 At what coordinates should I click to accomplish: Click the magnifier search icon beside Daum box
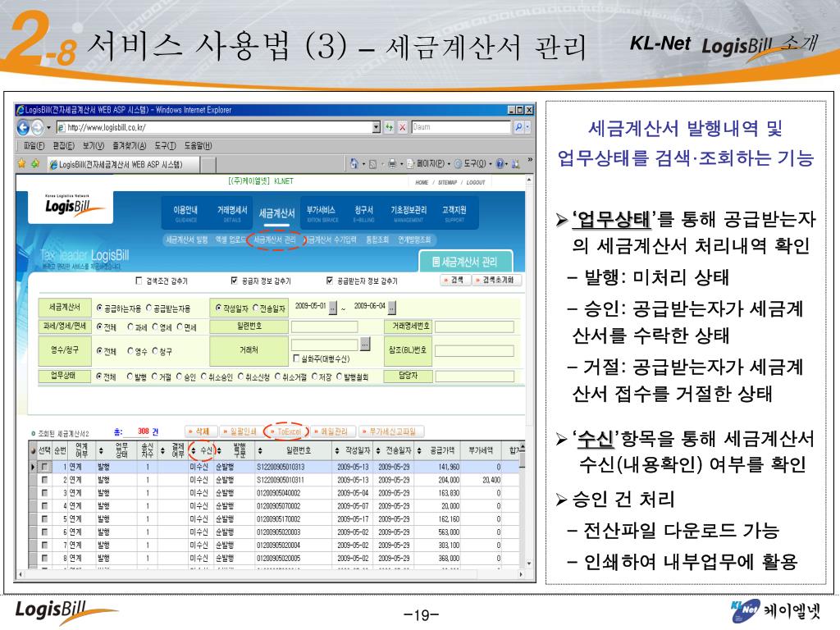[x=518, y=127]
